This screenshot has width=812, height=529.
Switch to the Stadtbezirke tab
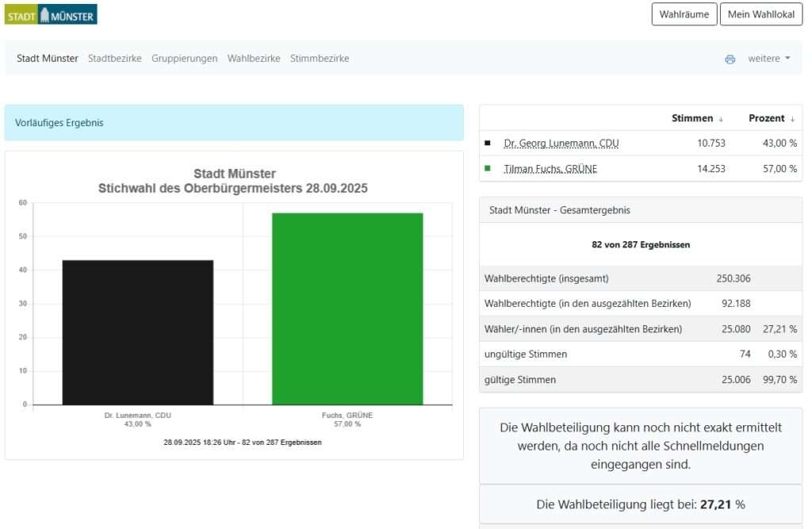pyautogui.click(x=115, y=59)
